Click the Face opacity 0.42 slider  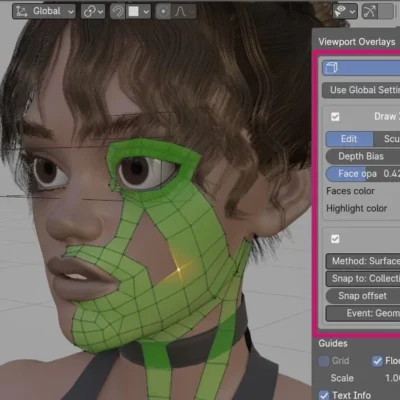pos(363,174)
